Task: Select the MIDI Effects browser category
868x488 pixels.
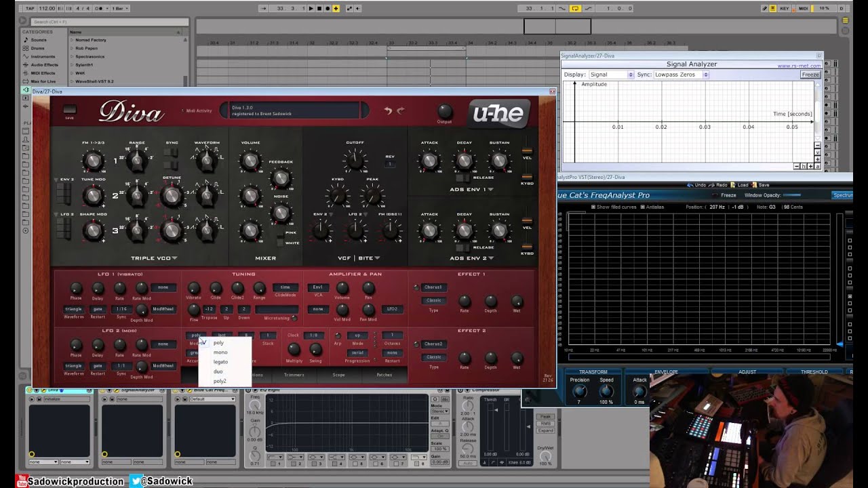Action: [x=43, y=73]
